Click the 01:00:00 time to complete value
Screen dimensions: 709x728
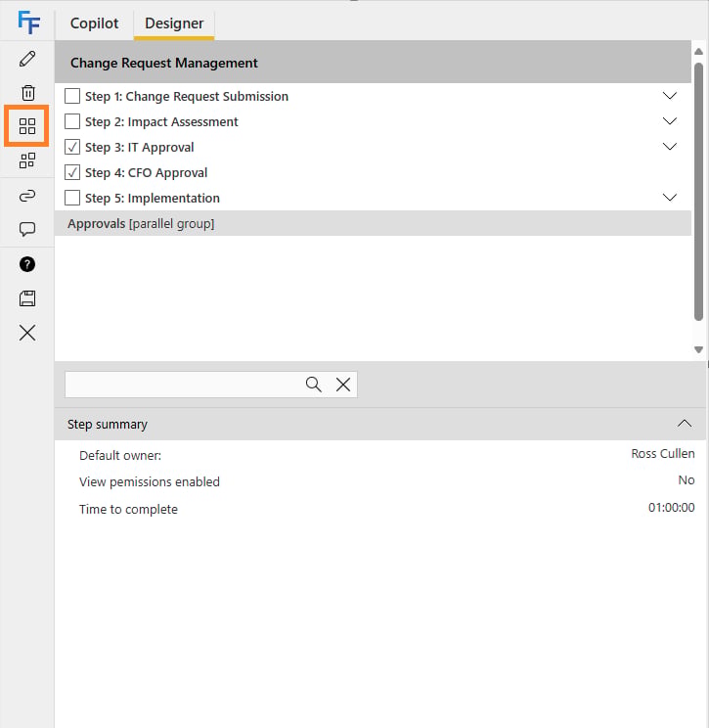point(672,508)
